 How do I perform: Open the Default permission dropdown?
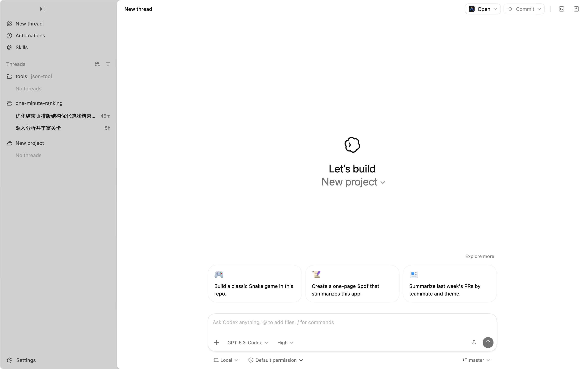pyautogui.click(x=276, y=360)
